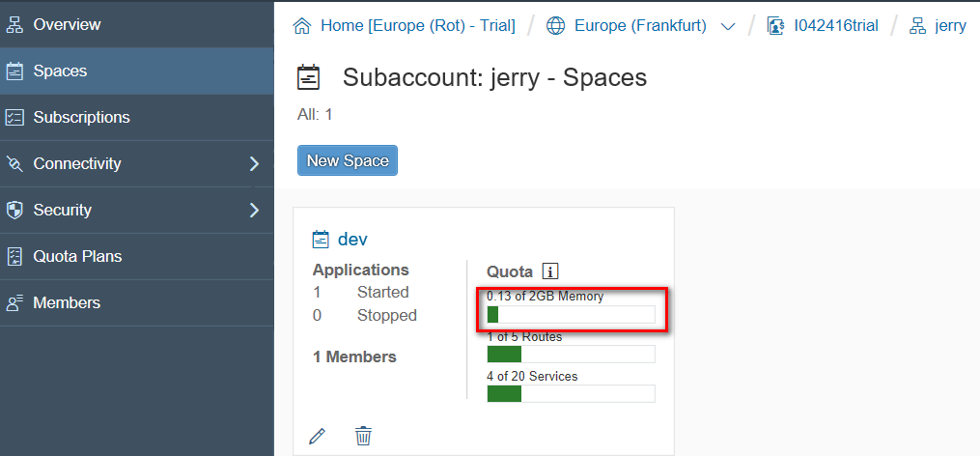This screenshot has height=456, width=980.
Task: Expand the Security menu chevron
Action: coord(254,210)
